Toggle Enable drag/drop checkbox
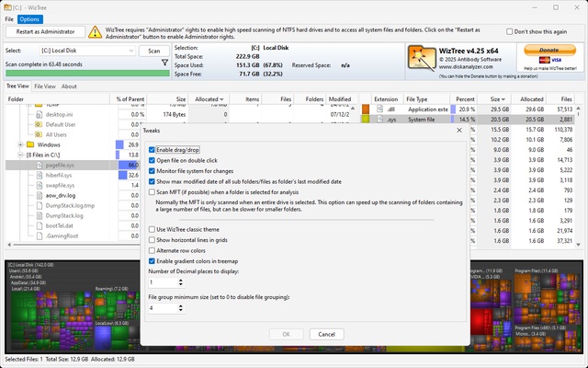The image size is (588, 368). click(152, 150)
